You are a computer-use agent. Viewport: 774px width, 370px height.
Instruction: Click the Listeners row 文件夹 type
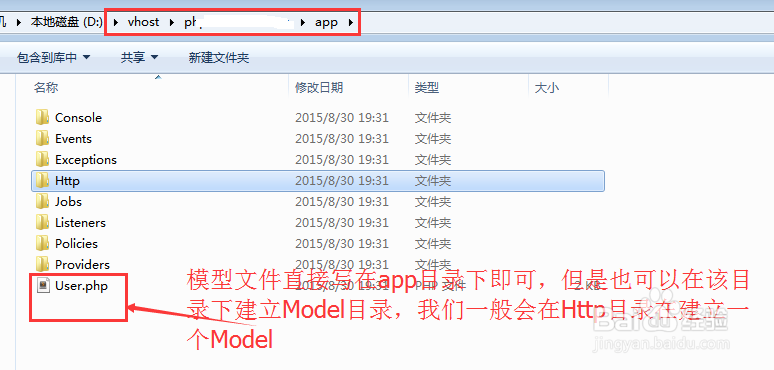(433, 223)
